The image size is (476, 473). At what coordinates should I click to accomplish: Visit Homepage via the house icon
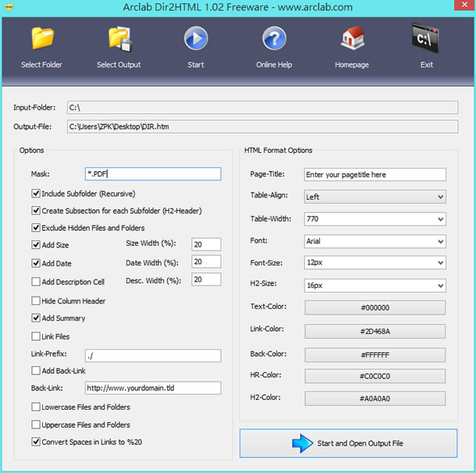352,39
